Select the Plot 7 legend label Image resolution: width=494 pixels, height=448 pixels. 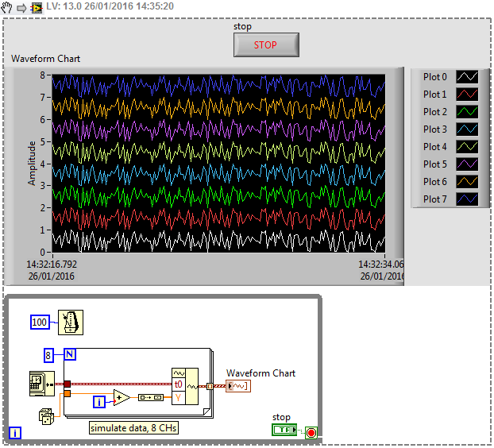[x=434, y=199]
